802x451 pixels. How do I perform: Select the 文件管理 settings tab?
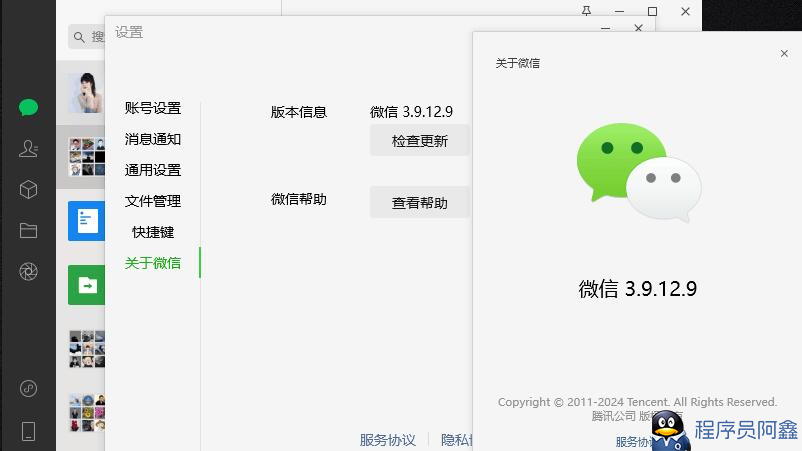tap(152, 201)
